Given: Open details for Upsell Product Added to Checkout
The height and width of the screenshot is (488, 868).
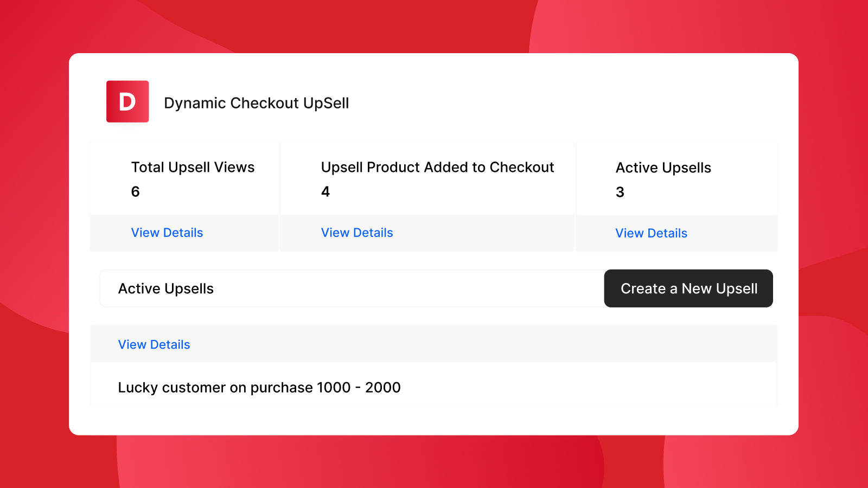Looking at the screenshot, I should 356,233.
